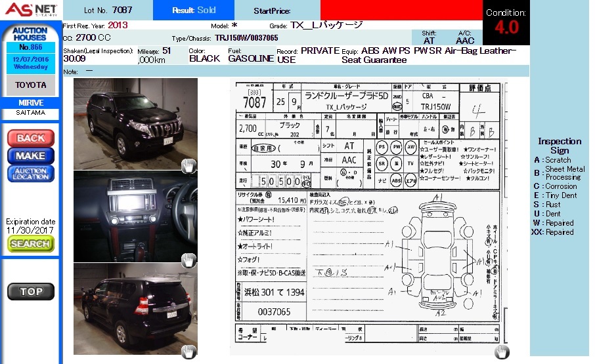This screenshot has height=364, width=595.
Task: Jump to page top with TOP button
Action: tap(30, 292)
